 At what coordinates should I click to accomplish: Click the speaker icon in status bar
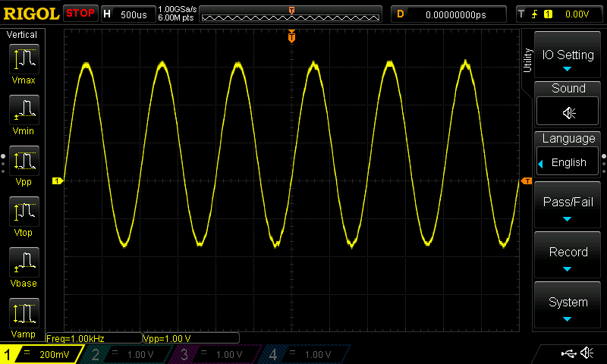pos(587,353)
